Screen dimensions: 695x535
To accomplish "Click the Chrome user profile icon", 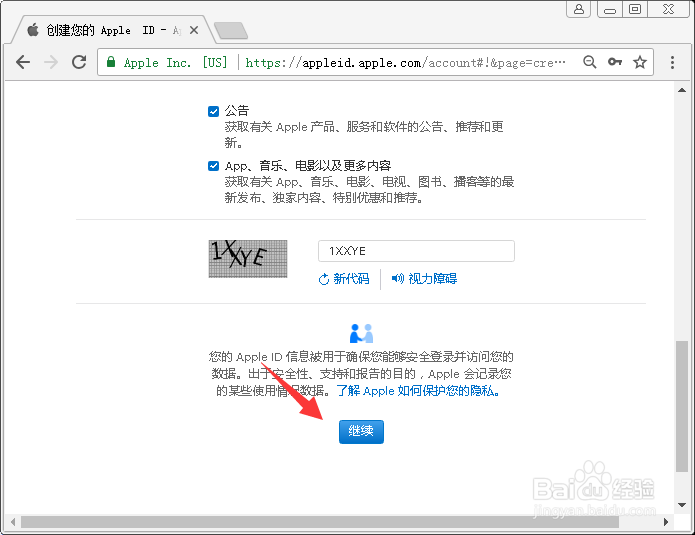I will 578,9.
